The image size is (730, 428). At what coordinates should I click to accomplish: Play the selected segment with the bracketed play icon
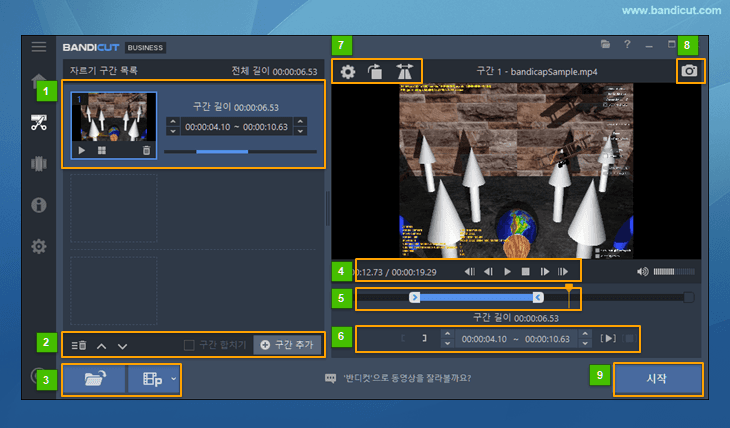coord(608,339)
